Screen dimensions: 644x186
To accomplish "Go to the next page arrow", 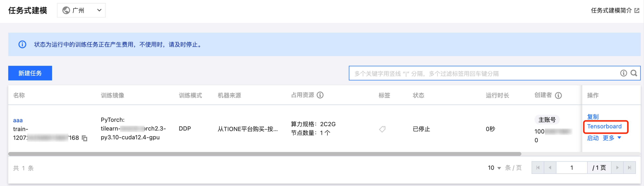I will tap(617, 167).
